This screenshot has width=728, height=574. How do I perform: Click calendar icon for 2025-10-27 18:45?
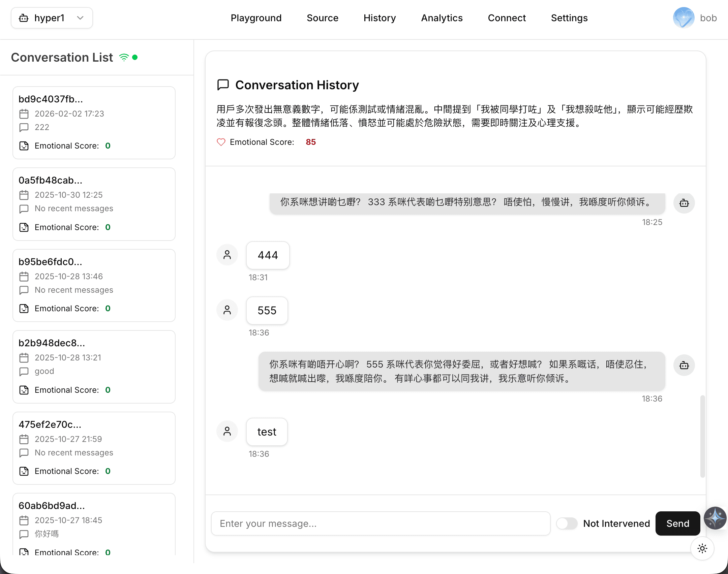(x=24, y=520)
